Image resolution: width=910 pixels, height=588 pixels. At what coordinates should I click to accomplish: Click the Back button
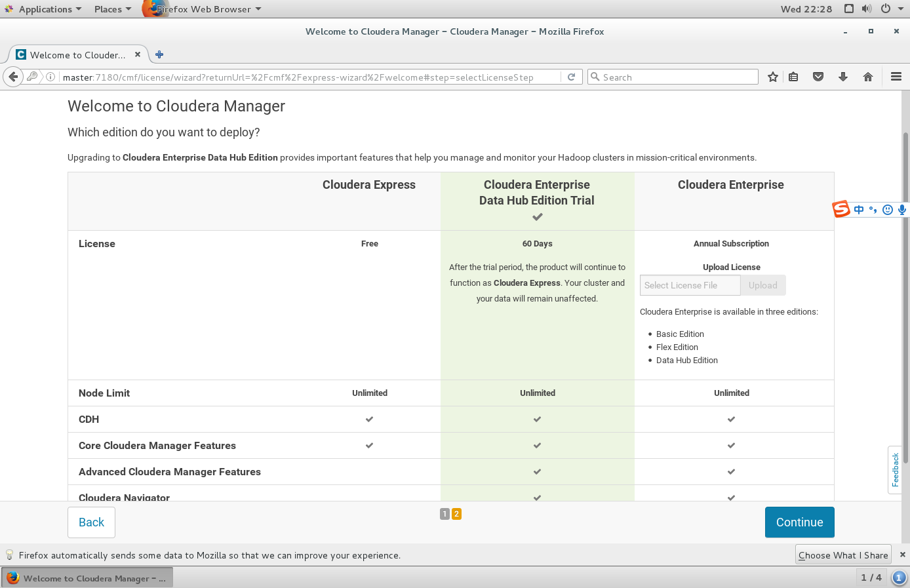click(91, 522)
